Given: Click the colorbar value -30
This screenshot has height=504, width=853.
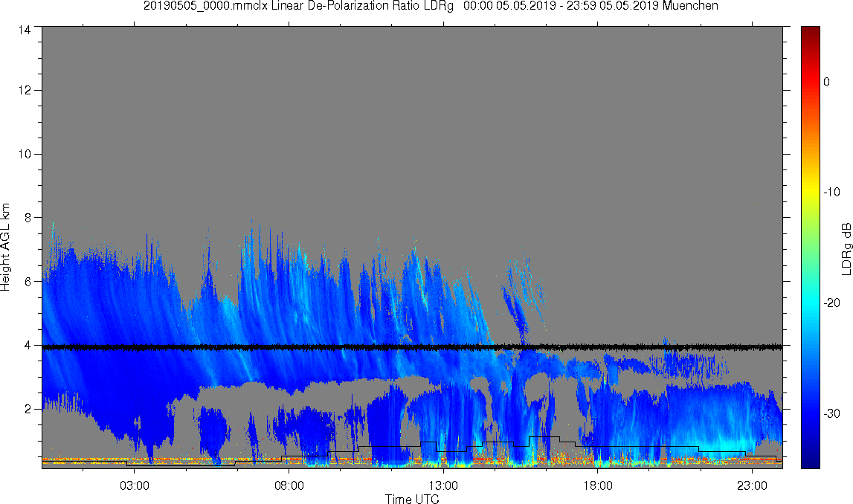Looking at the screenshot, I should tap(831, 414).
